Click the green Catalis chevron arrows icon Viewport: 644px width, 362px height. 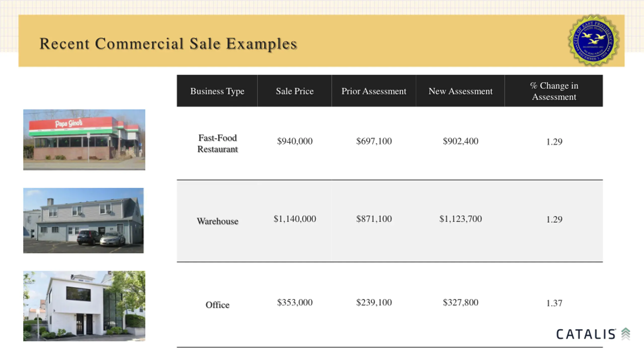626,334
